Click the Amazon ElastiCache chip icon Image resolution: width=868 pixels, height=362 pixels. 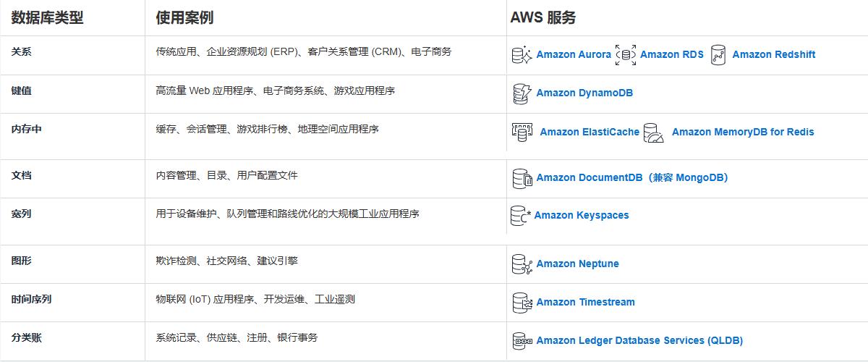click(x=522, y=132)
